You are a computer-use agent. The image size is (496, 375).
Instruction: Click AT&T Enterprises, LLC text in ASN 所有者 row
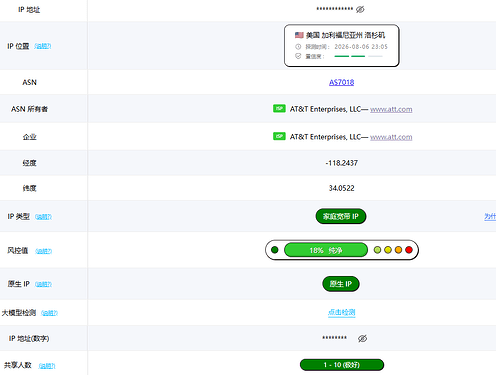[325, 109]
